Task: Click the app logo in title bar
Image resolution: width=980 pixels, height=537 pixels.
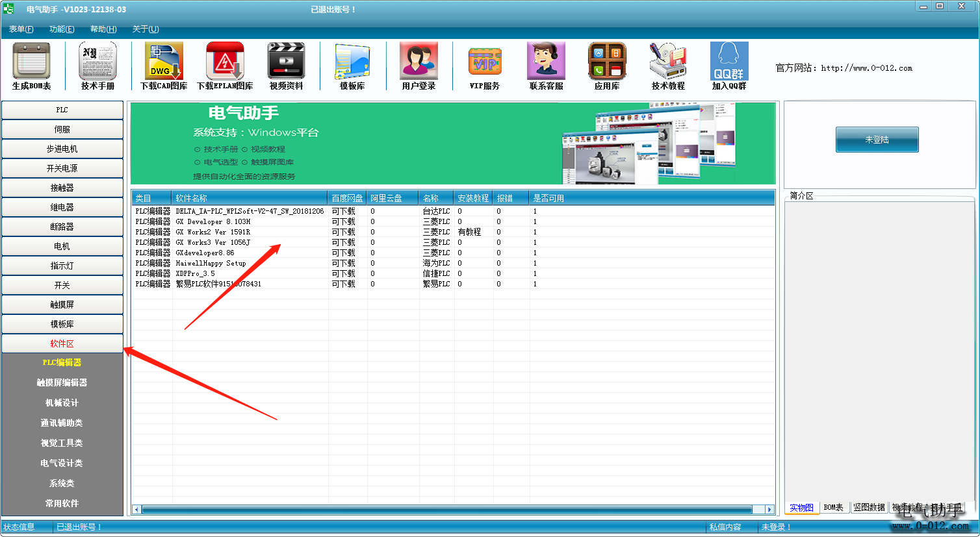Action: coord(8,9)
